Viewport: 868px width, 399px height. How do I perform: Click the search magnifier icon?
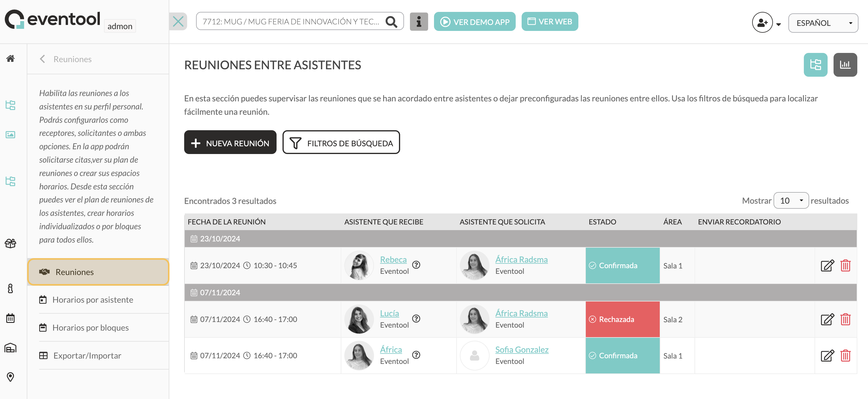tap(391, 22)
